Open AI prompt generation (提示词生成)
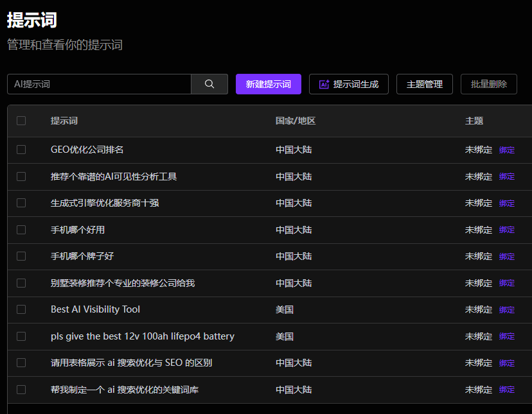The height and width of the screenshot is (414, 532). pos(348,84)
